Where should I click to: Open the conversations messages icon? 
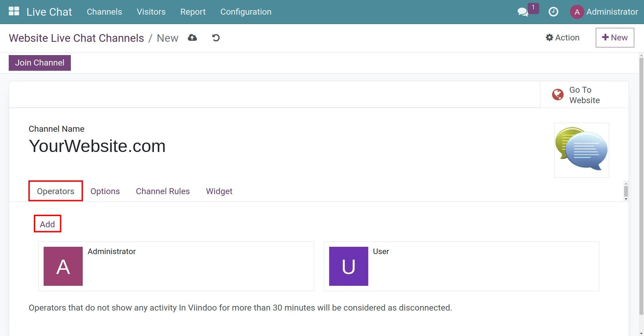point(523,12)
